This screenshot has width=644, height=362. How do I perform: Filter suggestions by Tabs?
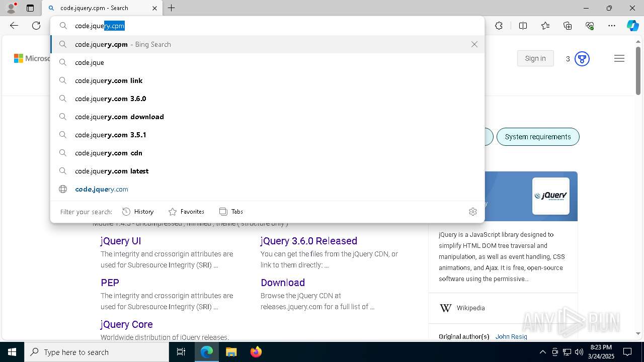[231, 212]
